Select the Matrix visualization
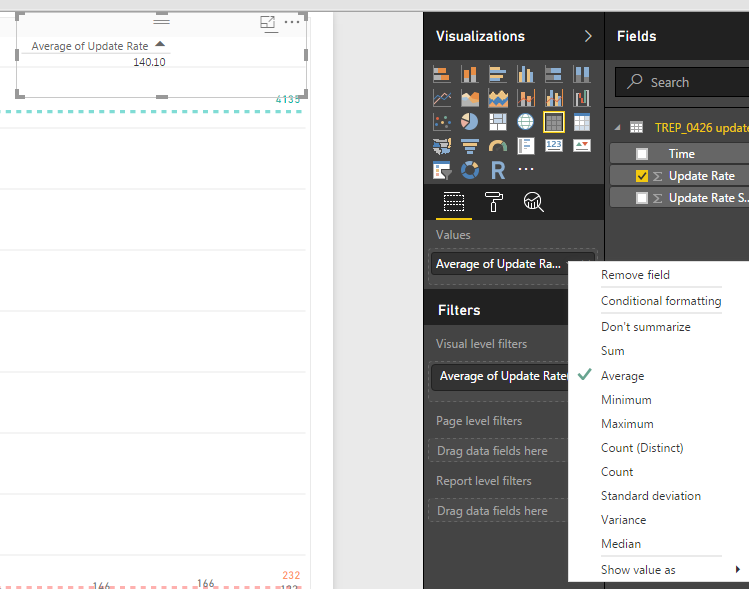 (581, 122)
